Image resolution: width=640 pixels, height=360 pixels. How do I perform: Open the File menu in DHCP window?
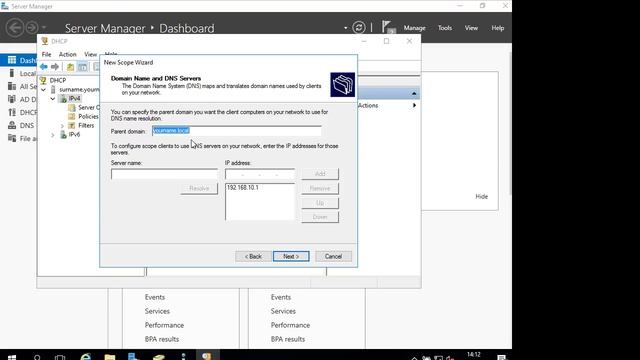click(47, 54)
